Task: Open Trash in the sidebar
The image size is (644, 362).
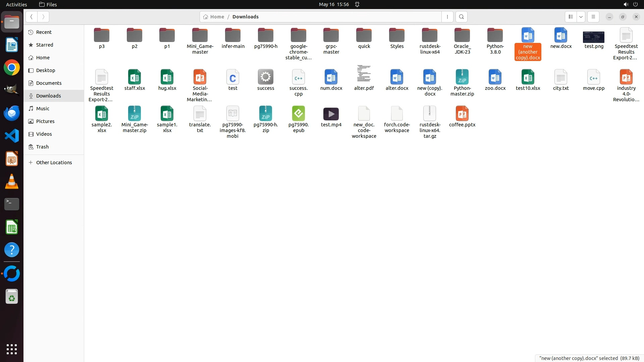Action: point(42,147)
